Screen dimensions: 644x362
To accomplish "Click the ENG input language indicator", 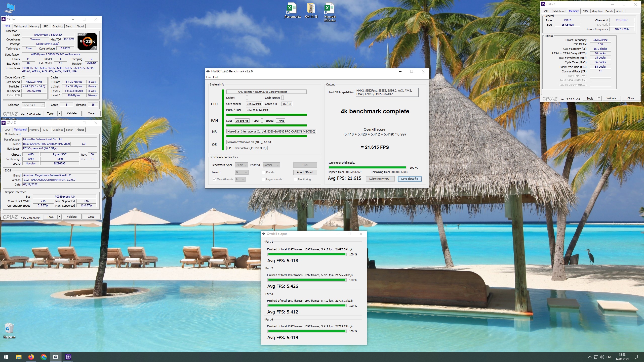I will (609, 357).
